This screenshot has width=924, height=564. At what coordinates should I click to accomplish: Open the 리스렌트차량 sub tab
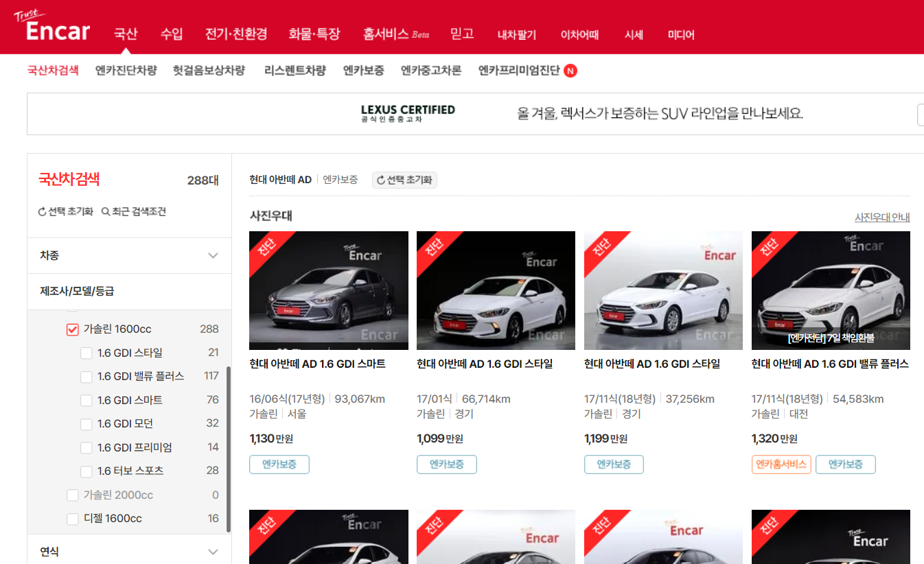pos(295,70)
